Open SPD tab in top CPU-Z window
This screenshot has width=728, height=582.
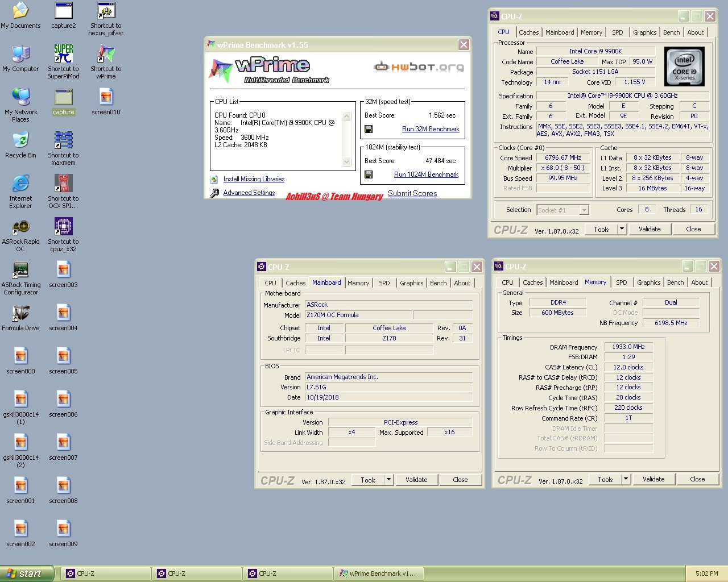coord(617,32)
